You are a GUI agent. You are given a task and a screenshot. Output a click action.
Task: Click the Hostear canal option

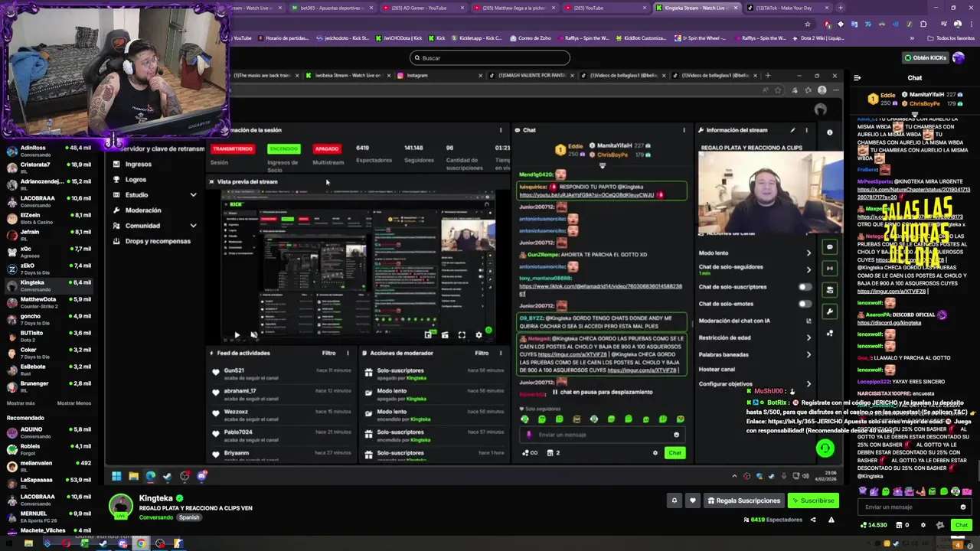717,369
